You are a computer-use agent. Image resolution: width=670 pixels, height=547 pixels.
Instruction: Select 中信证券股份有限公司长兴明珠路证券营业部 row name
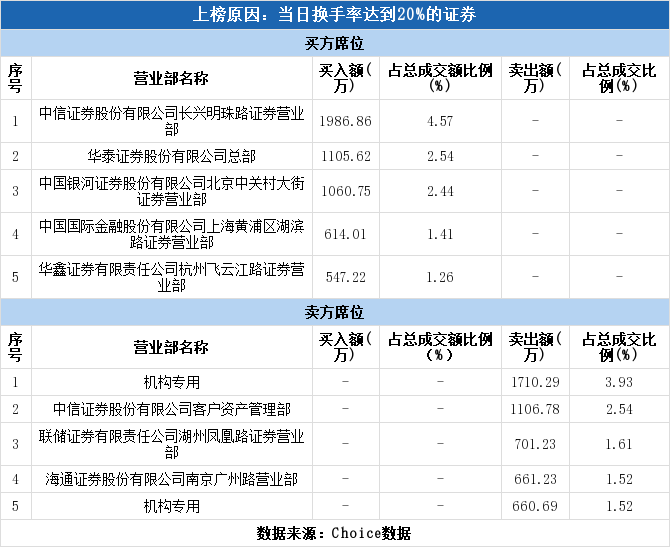coord(171,121)
